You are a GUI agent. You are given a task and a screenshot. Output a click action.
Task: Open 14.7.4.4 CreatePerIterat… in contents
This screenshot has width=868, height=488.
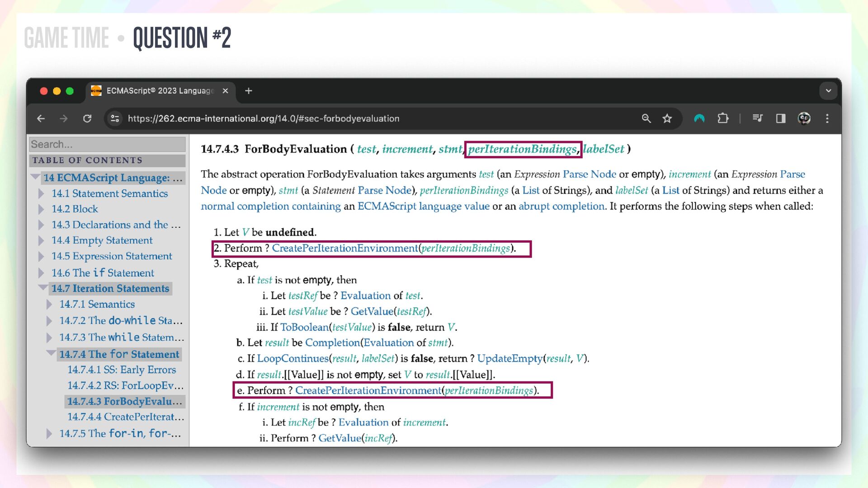click(125, 417)
